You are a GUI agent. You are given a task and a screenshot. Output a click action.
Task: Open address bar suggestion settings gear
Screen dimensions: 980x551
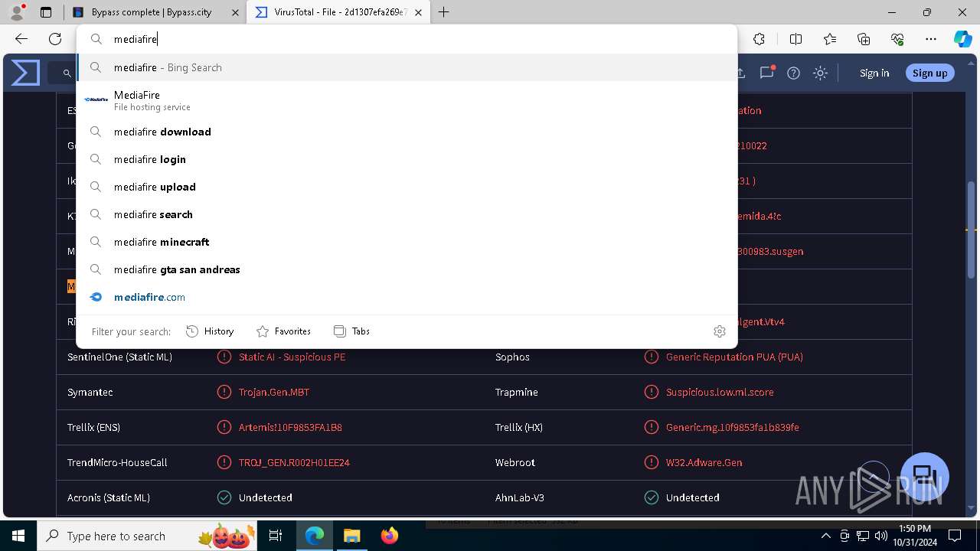pyautogui.click(x=720, y=331)
